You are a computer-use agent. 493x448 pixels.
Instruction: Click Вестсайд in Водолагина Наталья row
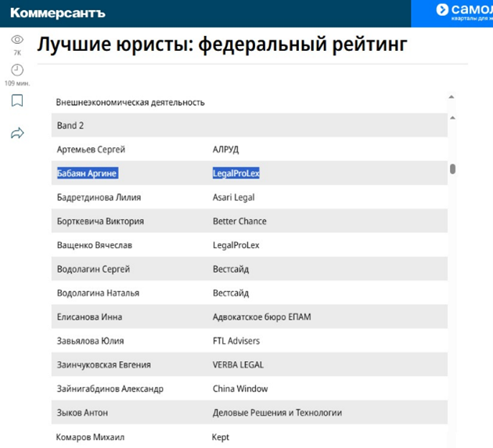click(x=231, y=293)
